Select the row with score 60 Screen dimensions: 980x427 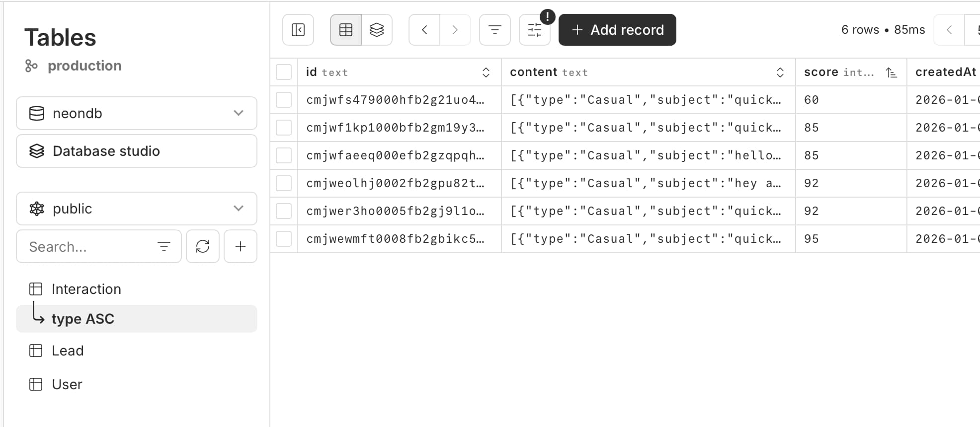click(284, 100)
